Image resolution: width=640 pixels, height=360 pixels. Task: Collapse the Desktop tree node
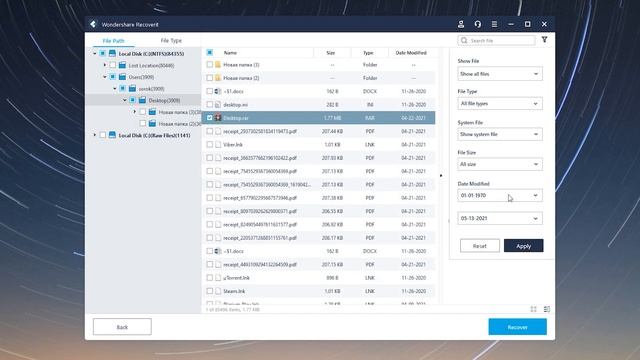pos(124,100)
